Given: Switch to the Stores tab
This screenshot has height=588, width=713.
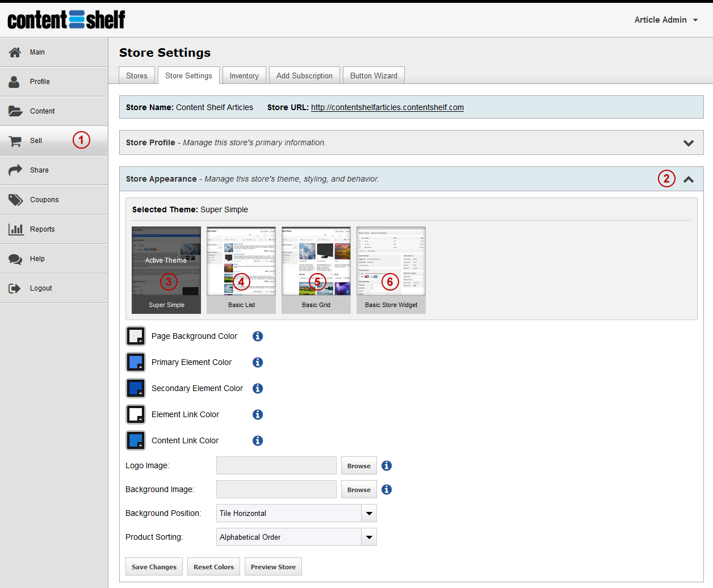Looking at the screenshot, I should [x=137, y=75].
